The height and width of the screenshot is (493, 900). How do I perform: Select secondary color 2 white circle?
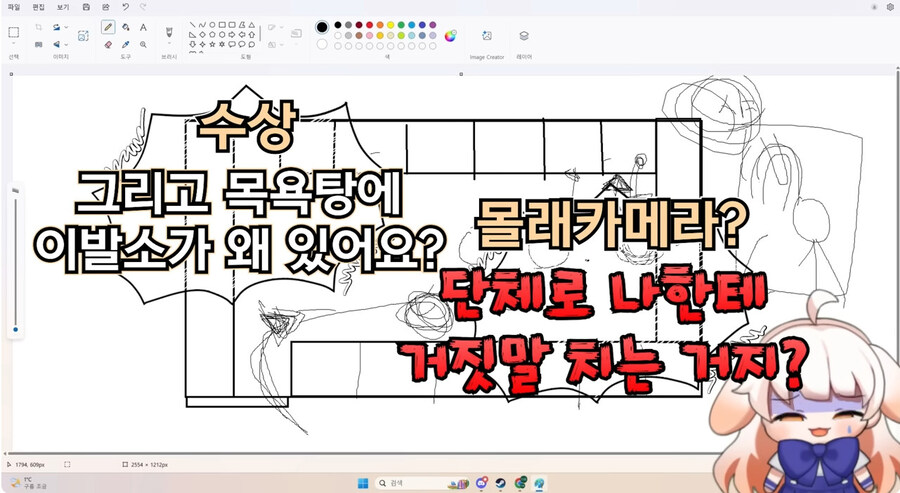[x=322, y=44]
